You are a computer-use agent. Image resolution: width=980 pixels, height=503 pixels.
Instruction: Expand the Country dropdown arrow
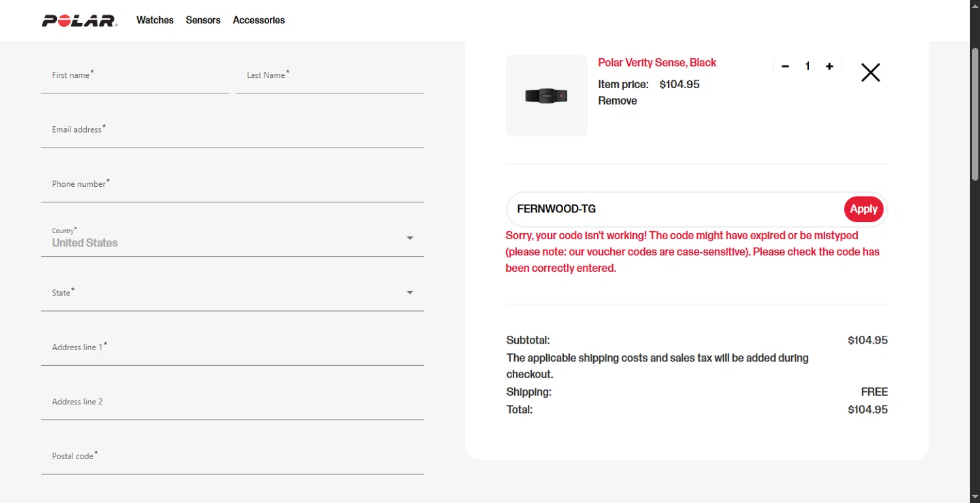pyautogui.click(x=410, y=238)
